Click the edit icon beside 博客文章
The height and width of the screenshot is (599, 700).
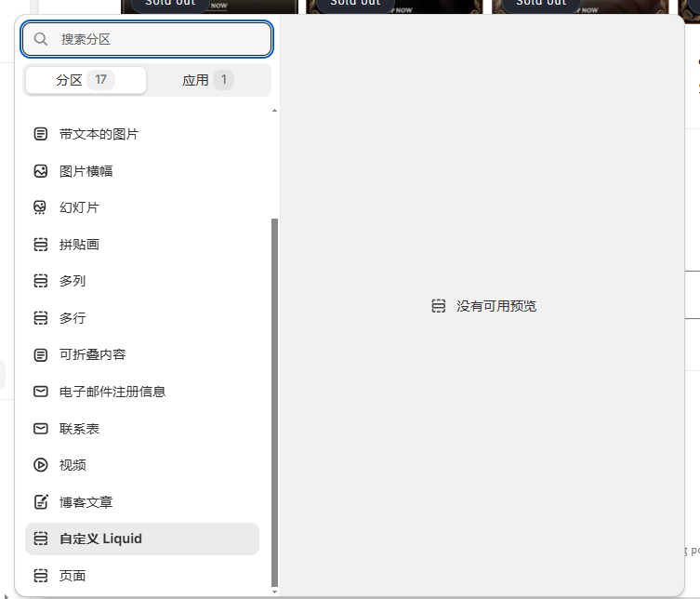(41, 502)
